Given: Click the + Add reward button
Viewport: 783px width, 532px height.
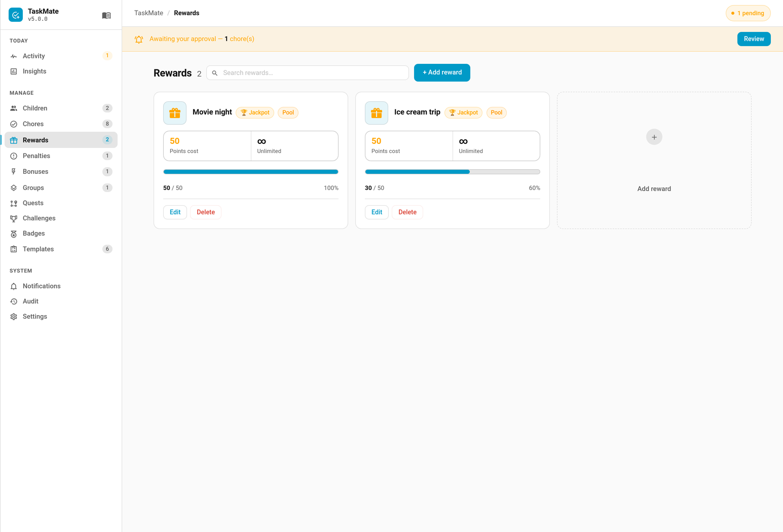Looking at the screenshot, I should point(442,72).
